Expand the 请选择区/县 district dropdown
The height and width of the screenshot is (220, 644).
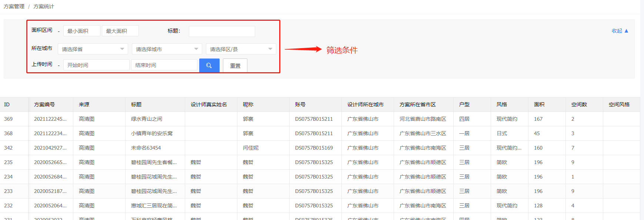[x=241, y=49]
